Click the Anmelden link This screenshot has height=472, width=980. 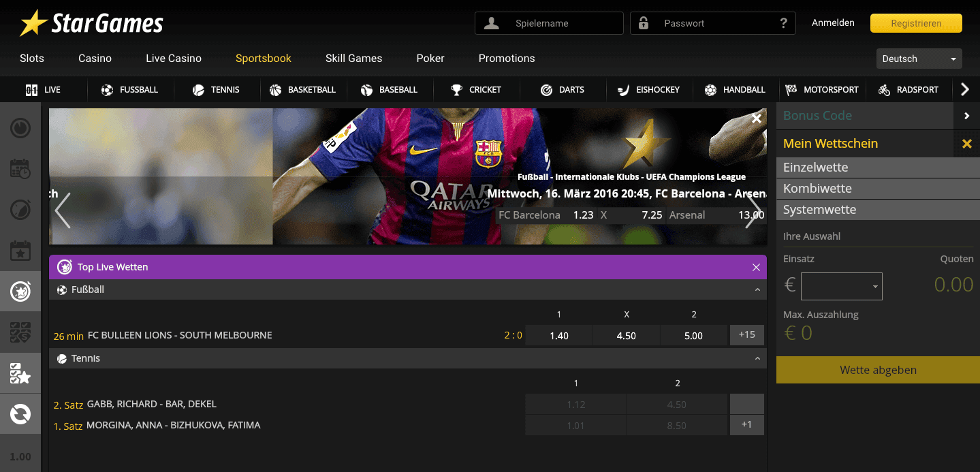[833, 22]
